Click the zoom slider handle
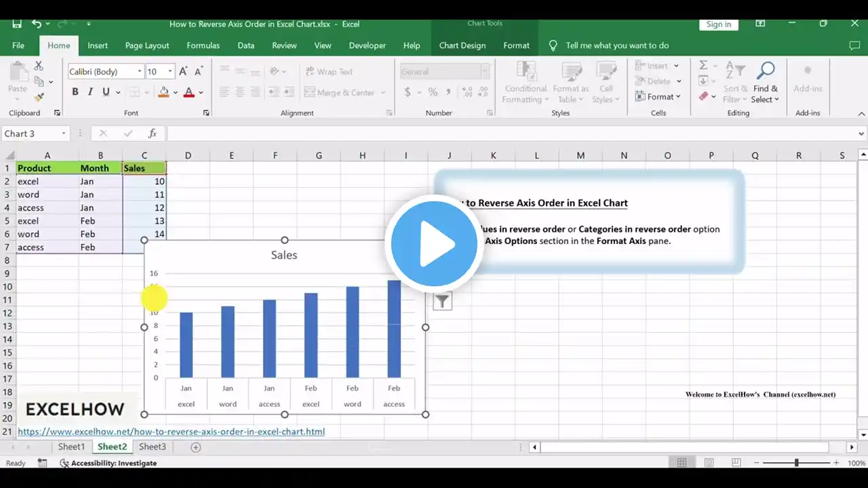The height and width of the screenshot is (488, 868). pyautogui.click(x=796, y=463)
